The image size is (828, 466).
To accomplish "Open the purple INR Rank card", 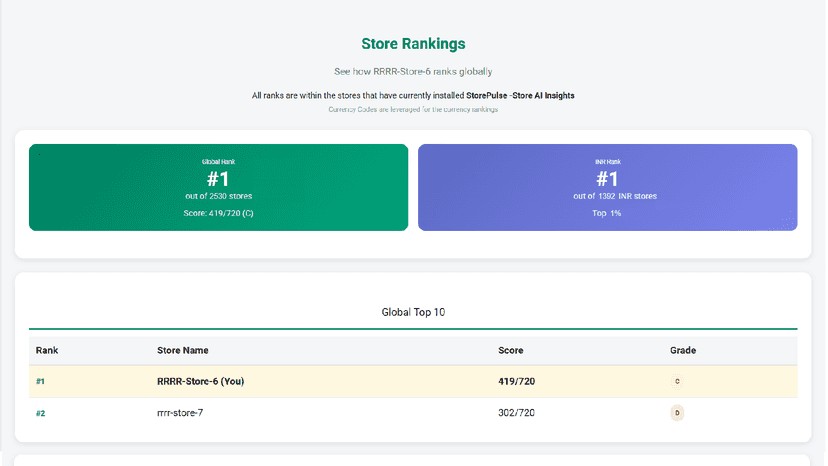I will (x=608, y=188).
